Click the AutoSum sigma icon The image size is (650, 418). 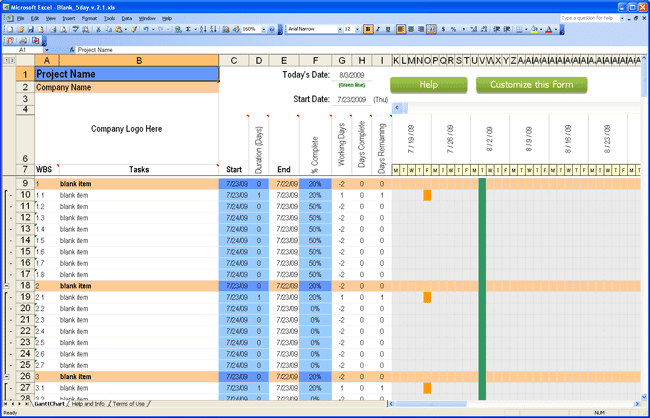pyautogui.click(x=188, y=29)
